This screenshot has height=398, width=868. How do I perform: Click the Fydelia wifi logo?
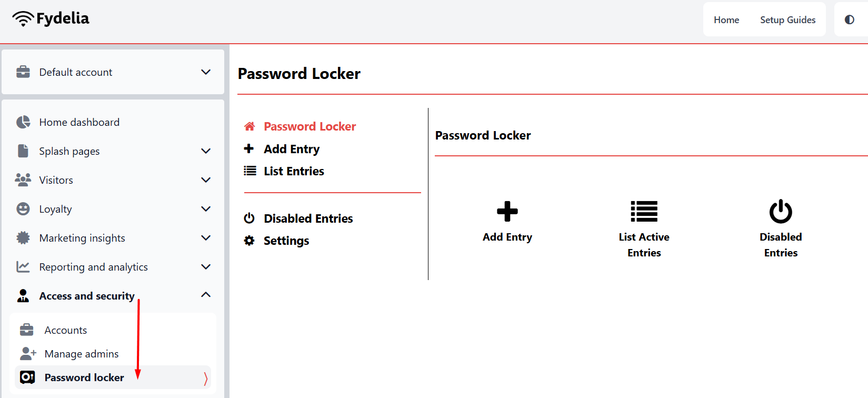pyautogui.click(x=23, y=18)
